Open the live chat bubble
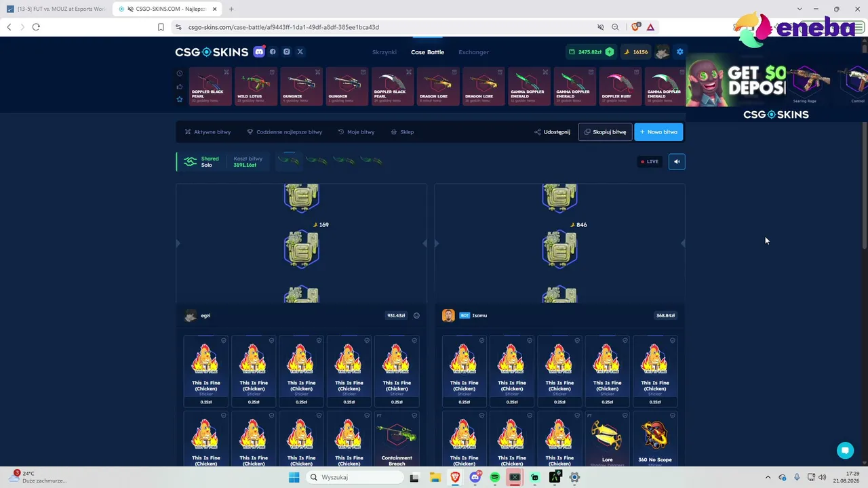 845,451
